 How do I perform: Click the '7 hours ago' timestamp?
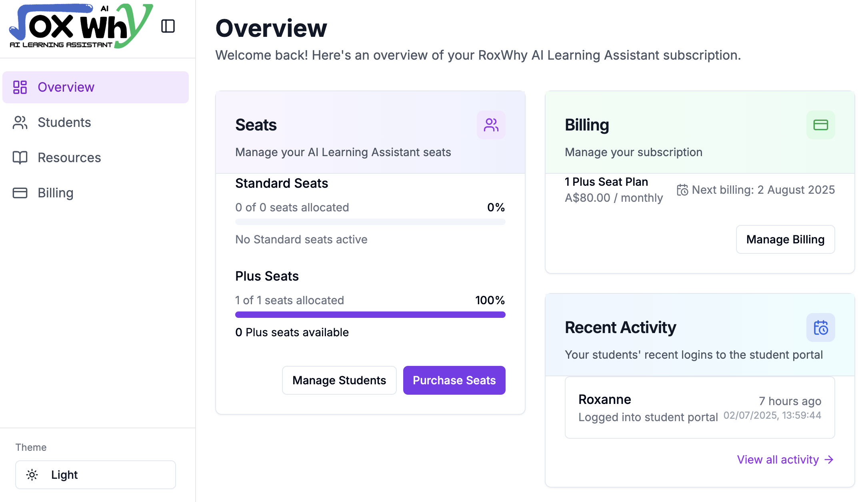pyautogui.click(x=790, y=401)
